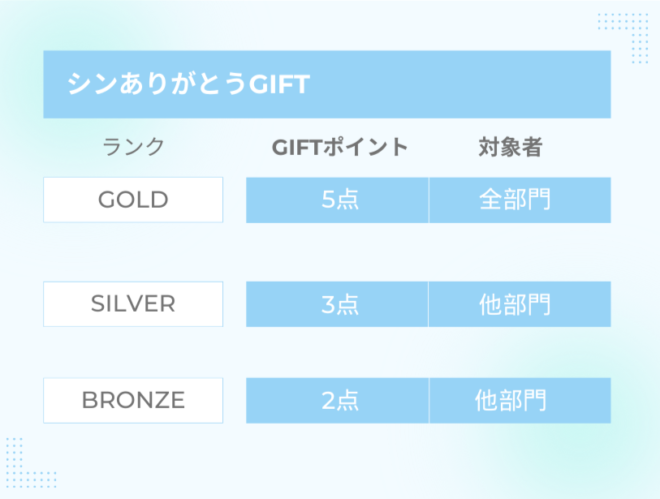Click the 全部門 cell in GOLD row
The height and width of the screenshot is (499, 660).
tap(520, 200)
